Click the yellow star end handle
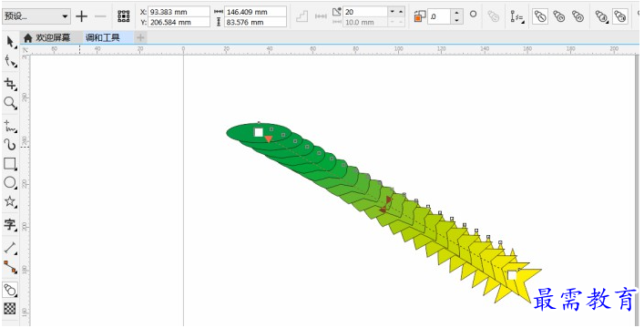The height and width of the screenshot is (328, 644). pos(512,275)
